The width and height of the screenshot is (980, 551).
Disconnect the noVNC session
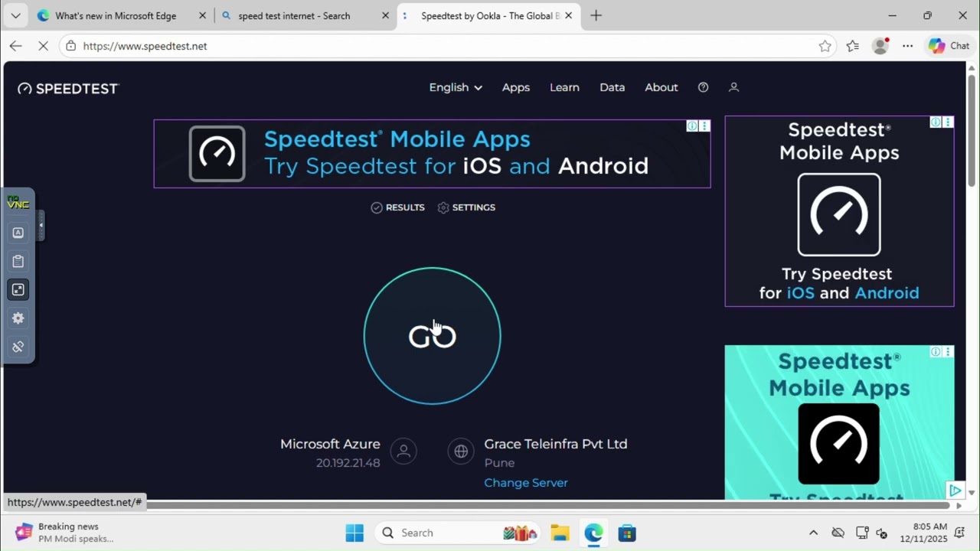click(18, 347)
